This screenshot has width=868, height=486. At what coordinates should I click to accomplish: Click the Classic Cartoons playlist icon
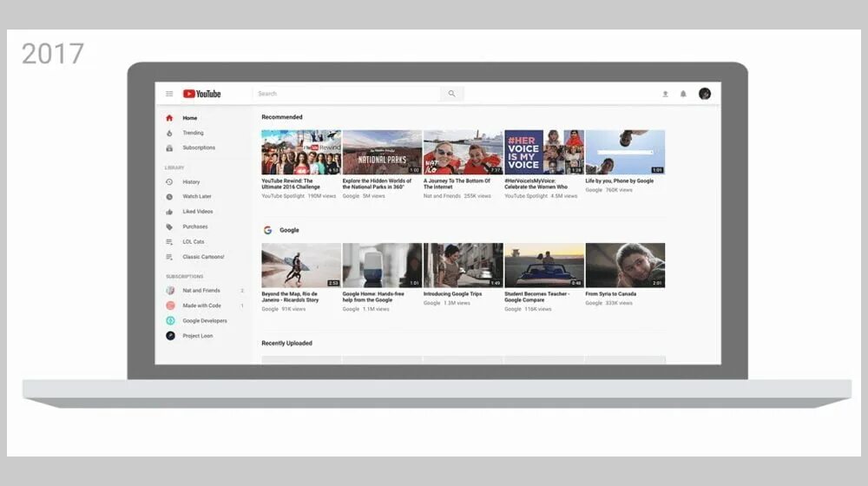coord(169,257)
